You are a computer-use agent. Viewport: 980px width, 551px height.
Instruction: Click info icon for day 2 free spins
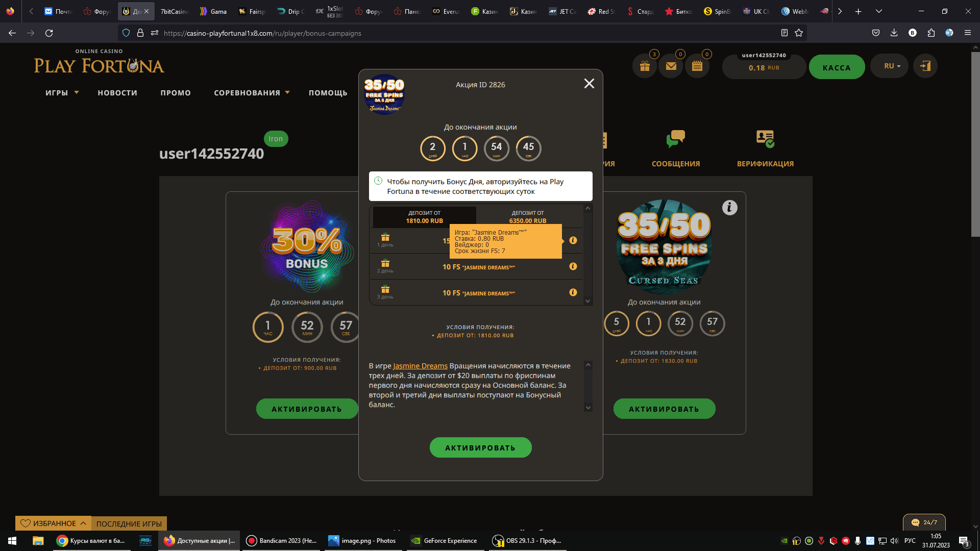[x=573, y=266]
